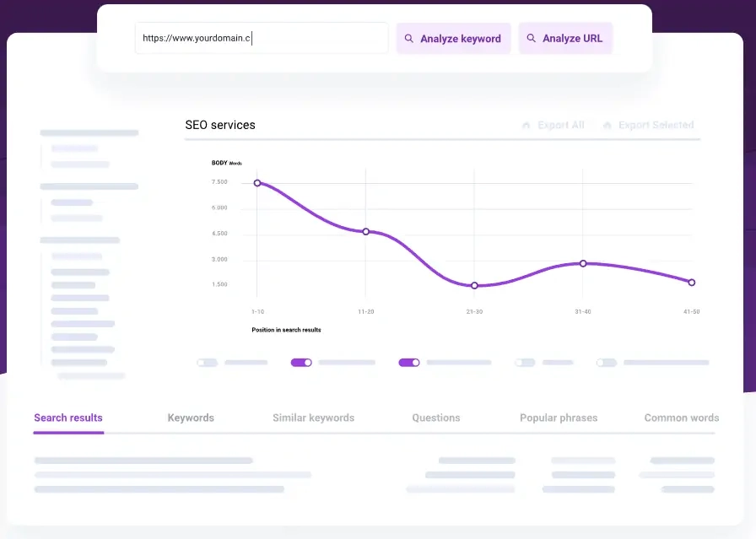
Task: Click the icon beside Export Selected
Action: click(x=607, y=126)
